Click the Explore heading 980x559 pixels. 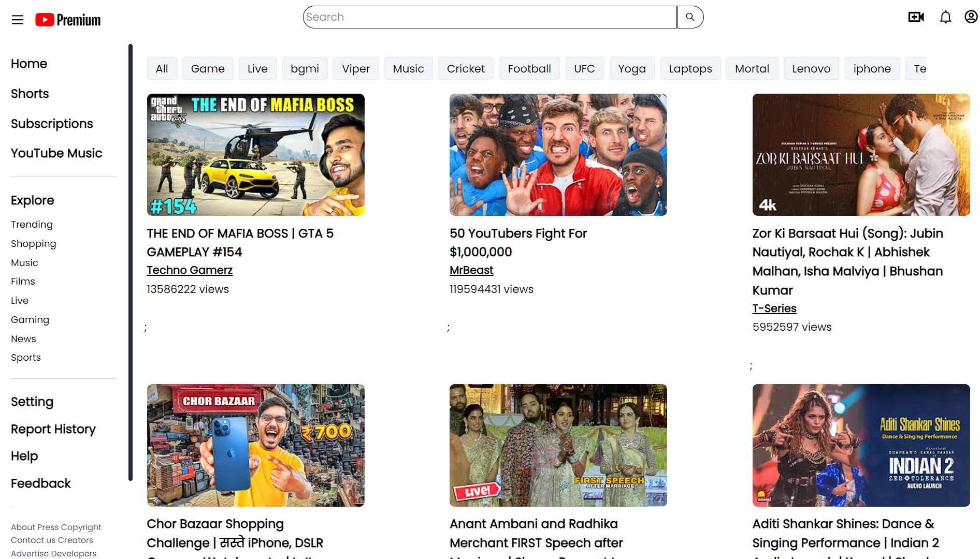pos(33,200)
